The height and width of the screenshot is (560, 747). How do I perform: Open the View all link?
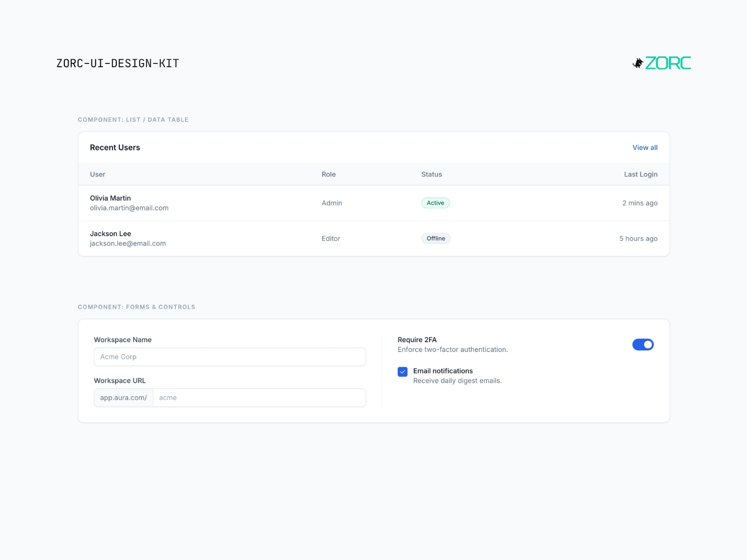pos(645,147)
